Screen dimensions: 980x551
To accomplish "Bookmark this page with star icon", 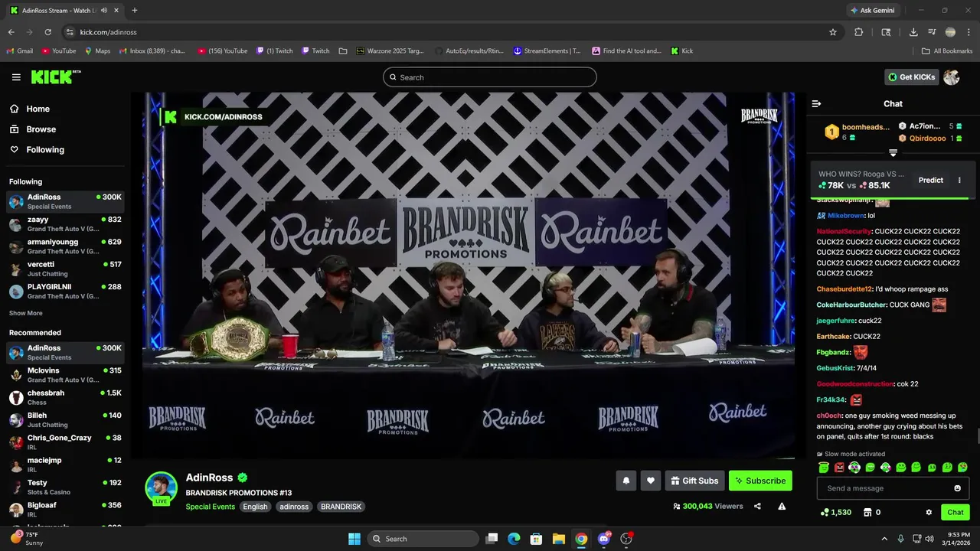I will click(833, 32).
